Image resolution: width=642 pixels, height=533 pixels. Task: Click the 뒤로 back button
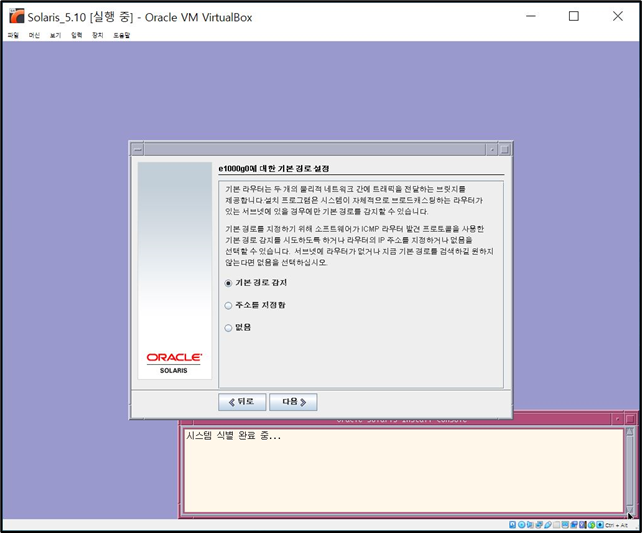pyautogui.click(x=242, y=402)
